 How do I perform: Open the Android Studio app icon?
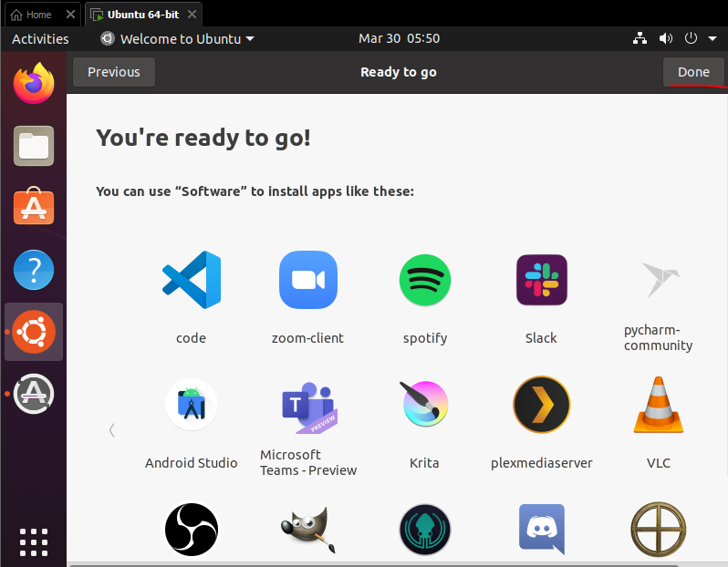pyautogui.click(x=192, y=405)
